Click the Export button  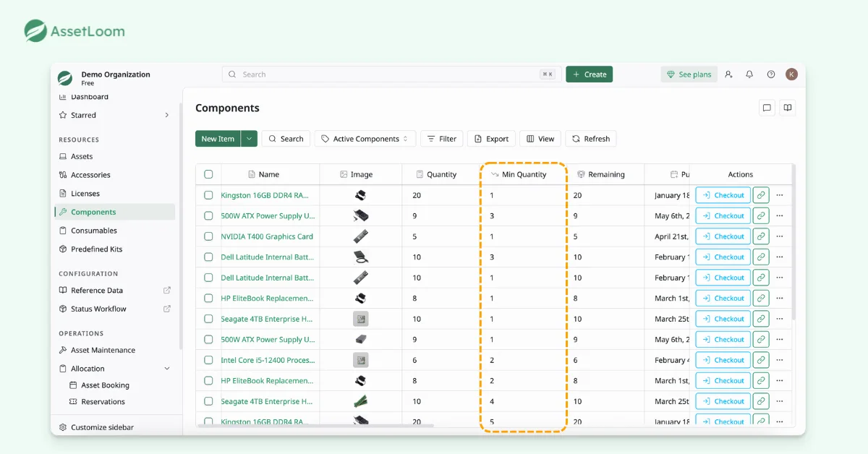491,139
